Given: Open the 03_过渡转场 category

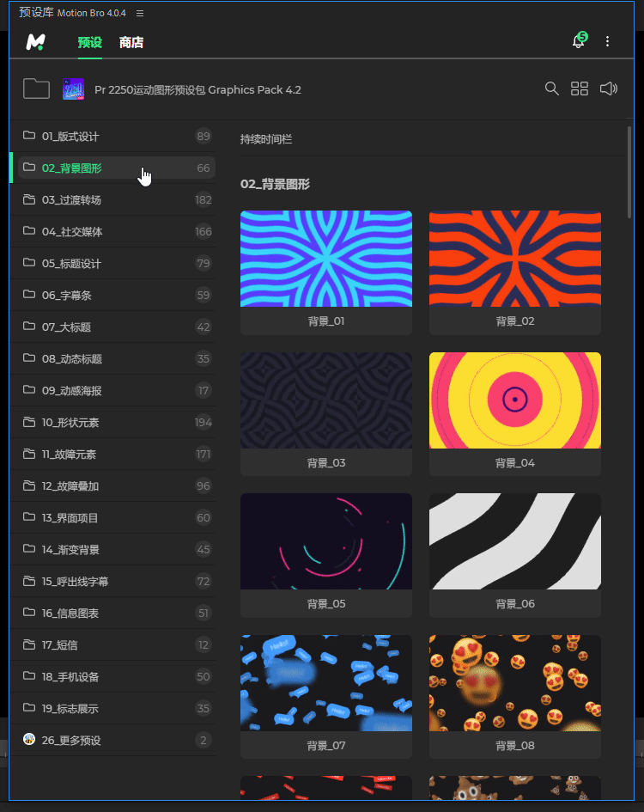Looking at the screenshot, I should pyautogui.click(x=117, y=200).
